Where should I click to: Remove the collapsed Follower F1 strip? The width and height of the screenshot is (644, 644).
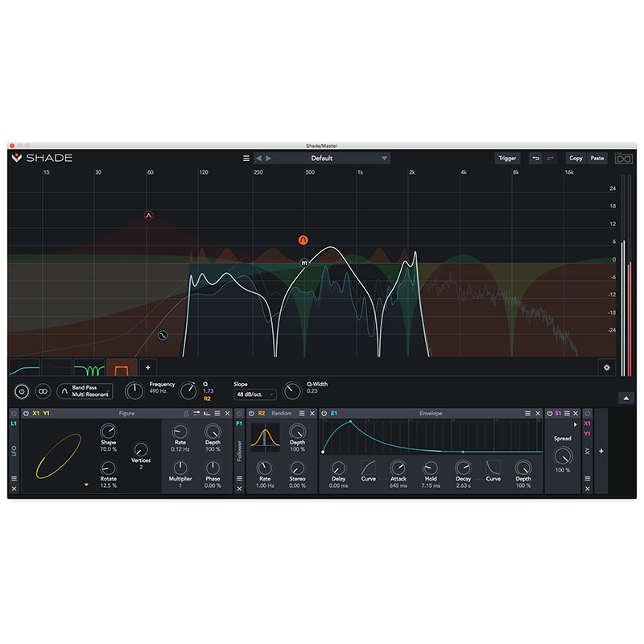tap(239, 489)
